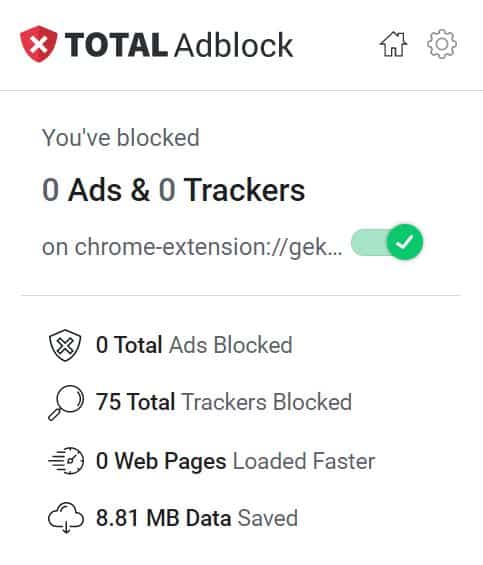Click the shield X ads blocked icon
The height and width of the screenshot is (565, 483).
click(x=65, y=345)
